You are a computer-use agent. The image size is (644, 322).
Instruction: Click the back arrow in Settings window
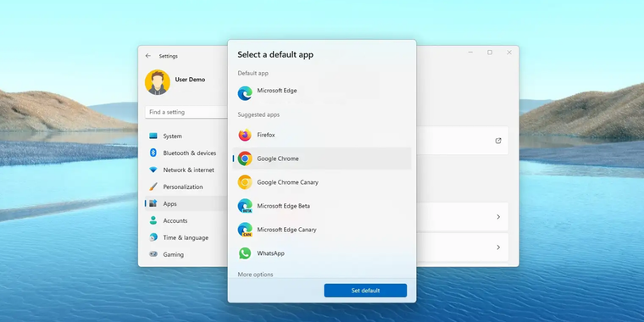pyautogui.click(x=148, y=56)
